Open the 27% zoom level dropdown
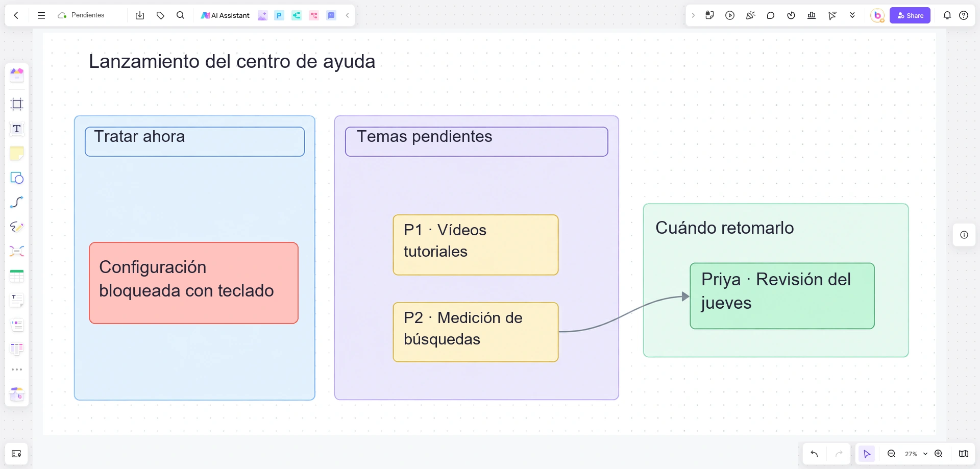The image size is (980, 469). click(916, 454)
